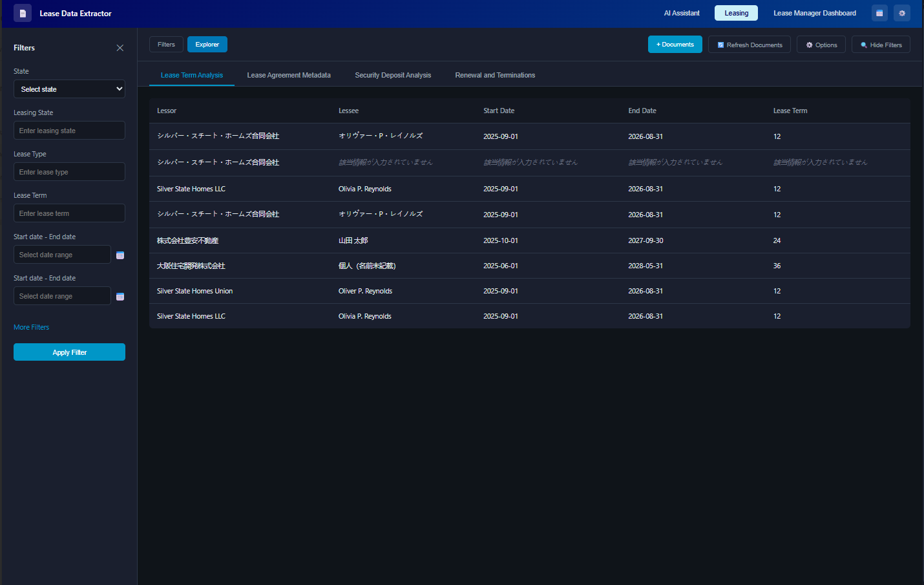Open the spreadsheet icon in the top navigation bar

879,13
